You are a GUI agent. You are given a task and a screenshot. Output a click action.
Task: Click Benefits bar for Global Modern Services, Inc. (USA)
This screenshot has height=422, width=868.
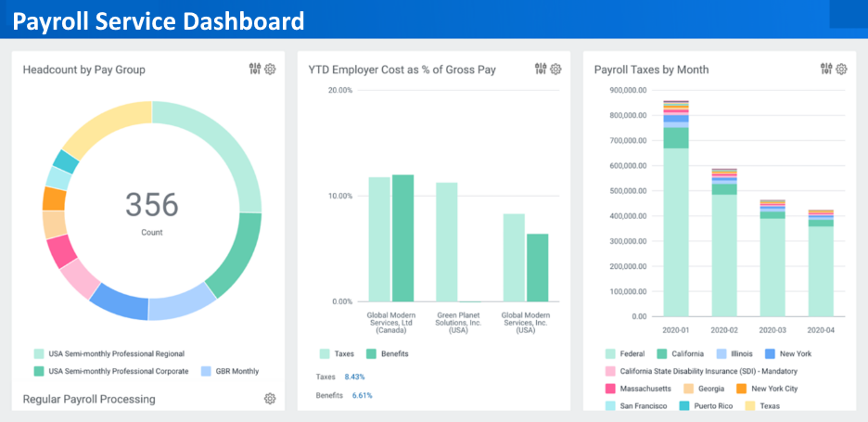[538, 267]
